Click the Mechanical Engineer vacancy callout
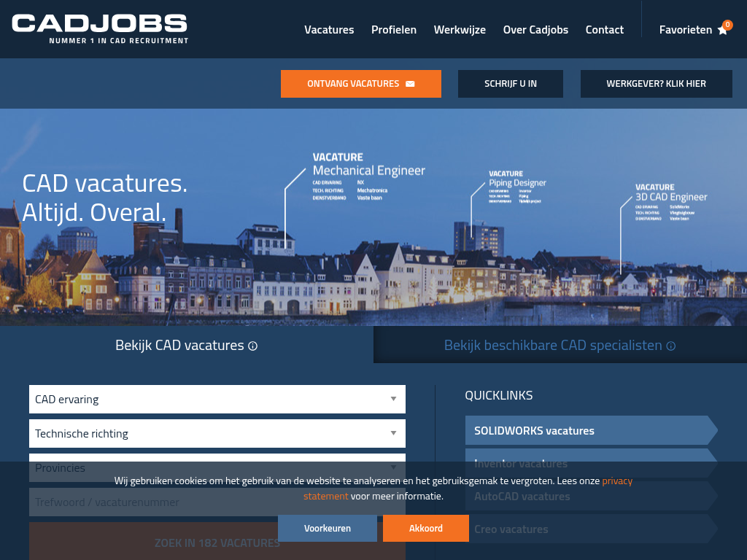 pyautogui.click(x=368, y=171)
